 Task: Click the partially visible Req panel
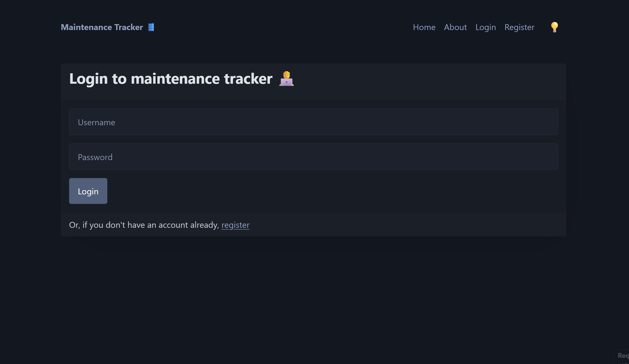tap(623, 356)
